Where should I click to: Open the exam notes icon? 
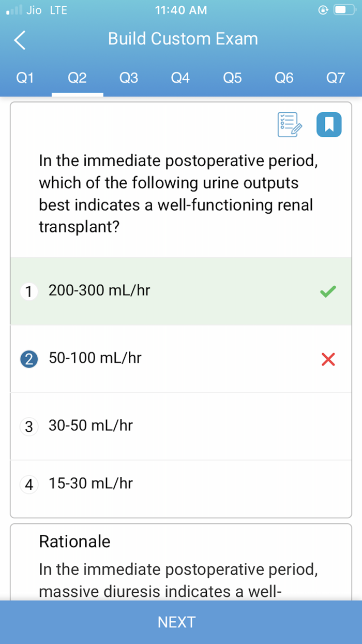pyautogui.click(x=289, y=124)
